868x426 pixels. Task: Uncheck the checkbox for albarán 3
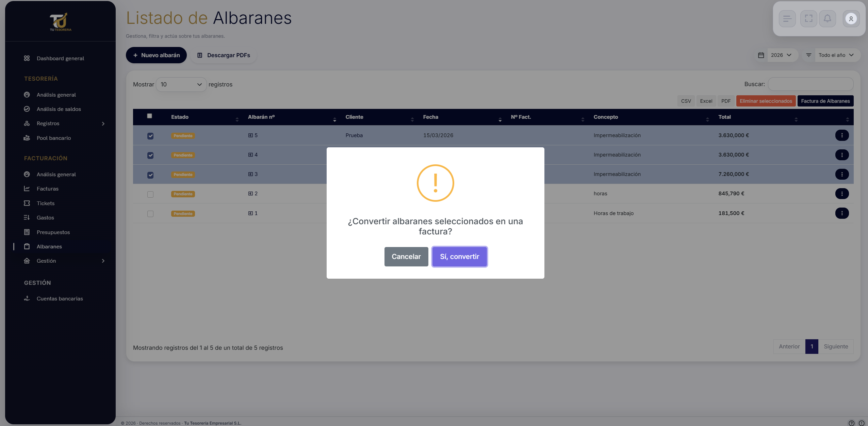[x=150, y=175]
